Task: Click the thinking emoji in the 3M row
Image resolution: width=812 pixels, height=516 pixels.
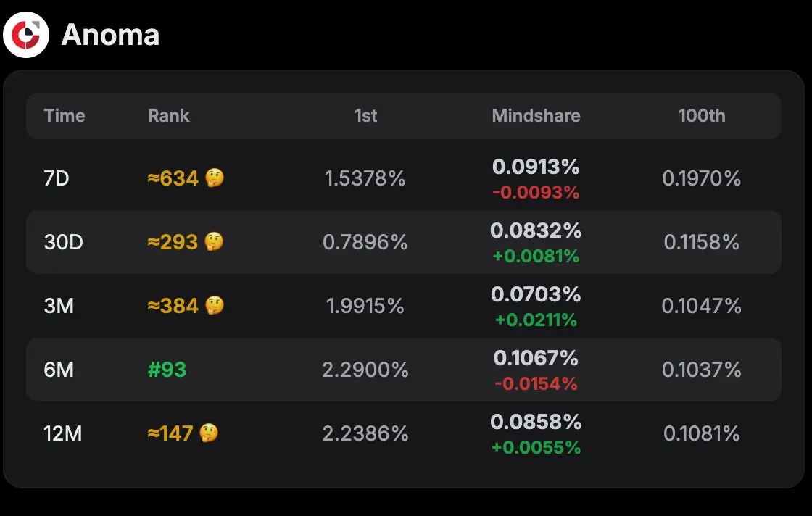Action: pyautogui.click(x=215, y=305)
